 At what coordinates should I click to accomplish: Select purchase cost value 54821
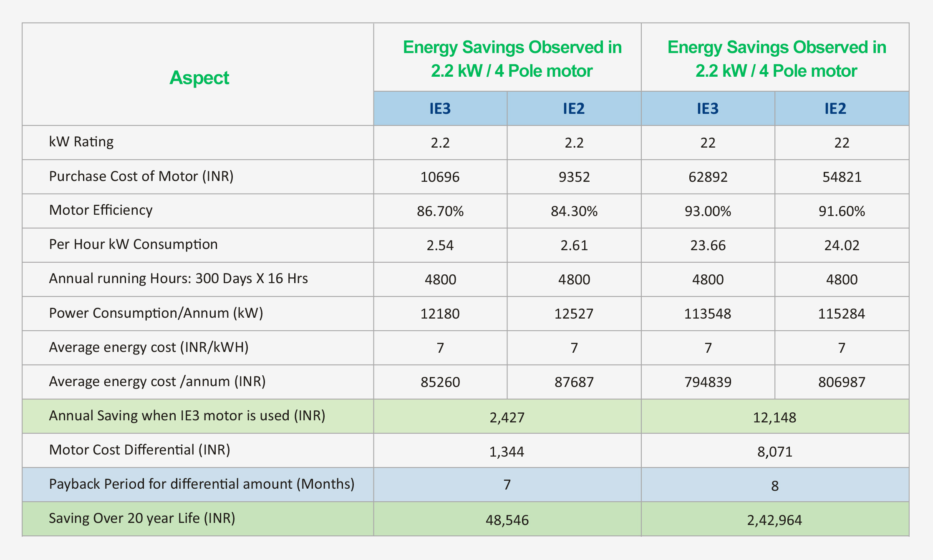pyautogui.click(x=842, y=177)
